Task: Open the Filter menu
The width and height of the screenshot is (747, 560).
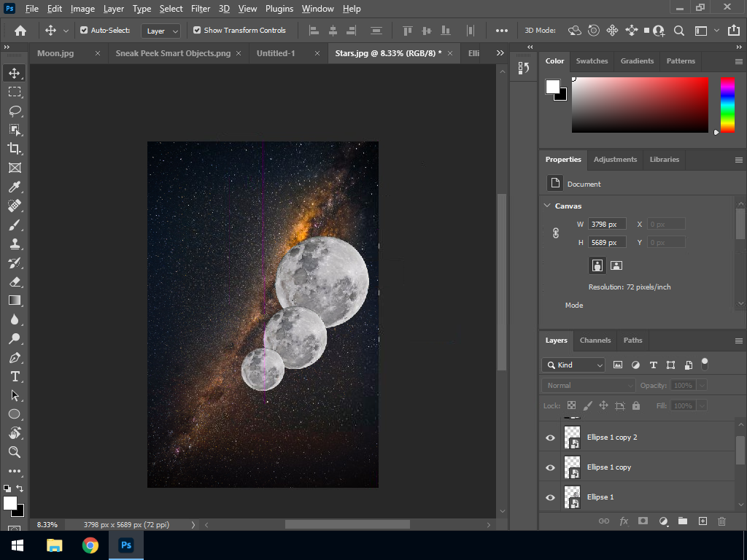Action: tap(200, 9)
